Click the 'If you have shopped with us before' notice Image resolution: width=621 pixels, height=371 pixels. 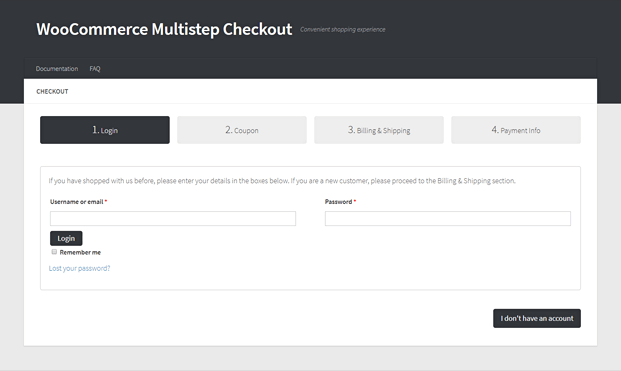[282, 181]
